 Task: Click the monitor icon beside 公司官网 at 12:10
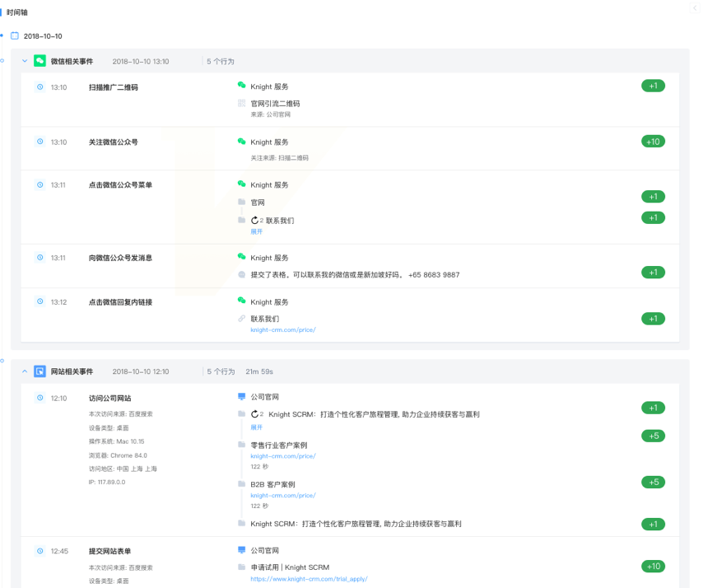click(242, 396)
